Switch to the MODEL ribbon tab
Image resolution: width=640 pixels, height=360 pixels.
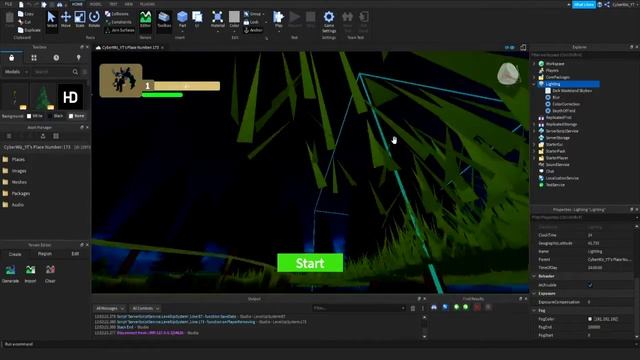pyautogui.click(x=96, y=4)
